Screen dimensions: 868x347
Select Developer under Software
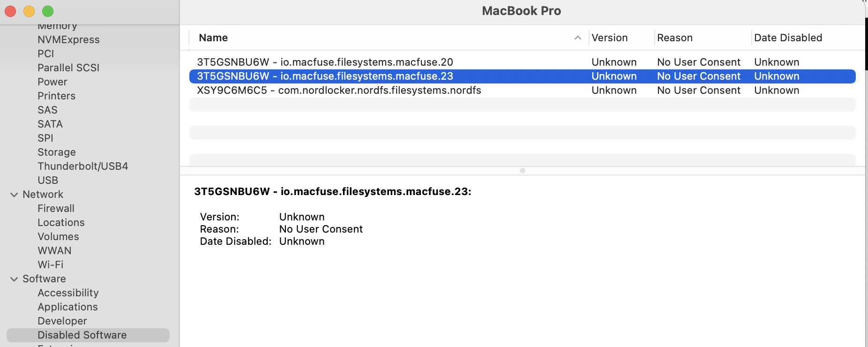click(x=62, y=321)
